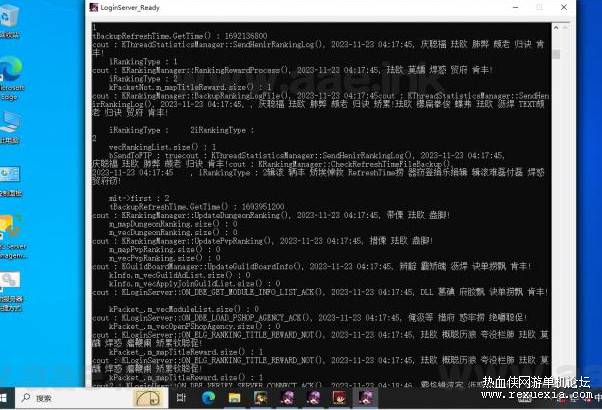Switch to the red-haired character taskbar app
This screenshot has height=410, width=602.
click(x=339, y=398)
